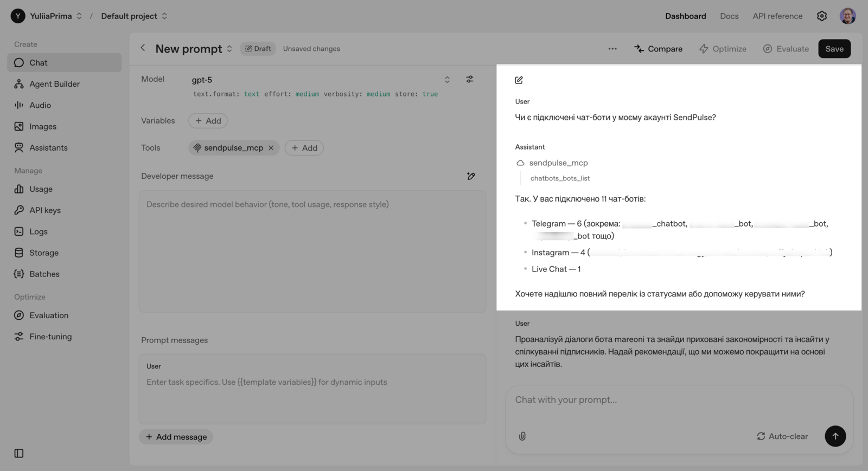Send message with the arrow button
Viewport: 868px width, 471px height.
(835, 436)
